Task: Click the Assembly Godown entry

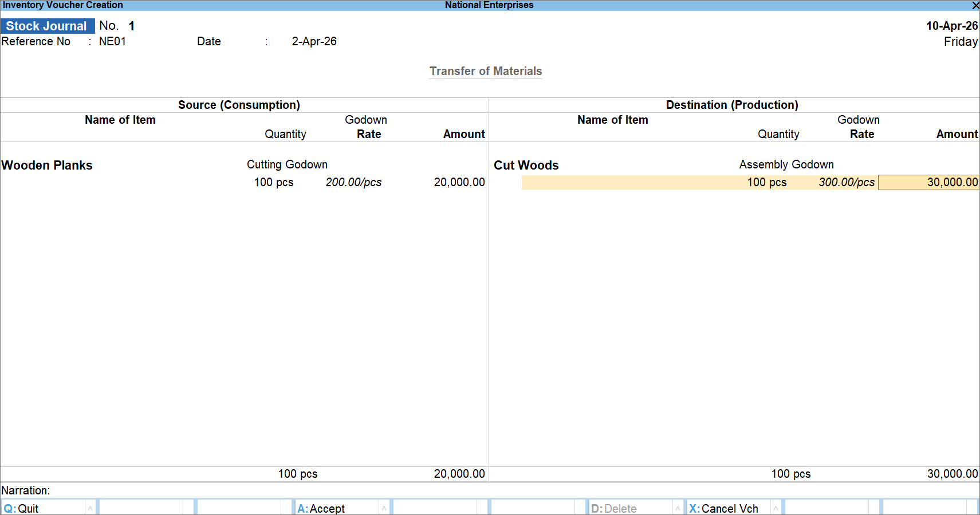Action: click(x=786, y=164)
